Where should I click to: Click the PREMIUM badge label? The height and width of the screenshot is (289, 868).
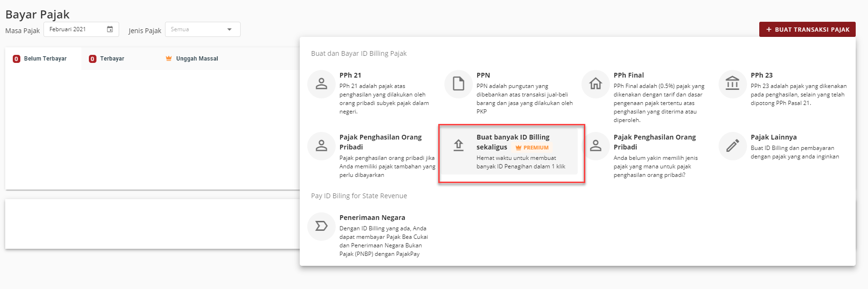tap(532, 148)
